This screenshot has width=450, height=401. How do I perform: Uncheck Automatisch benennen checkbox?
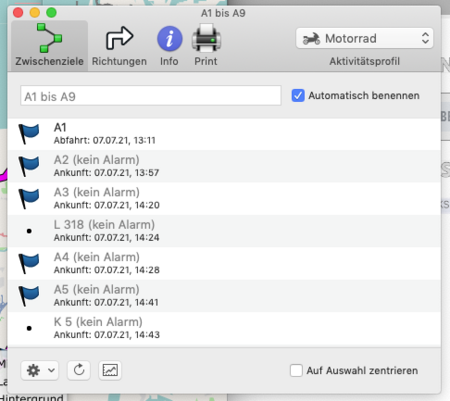click(x=298, y=95)
